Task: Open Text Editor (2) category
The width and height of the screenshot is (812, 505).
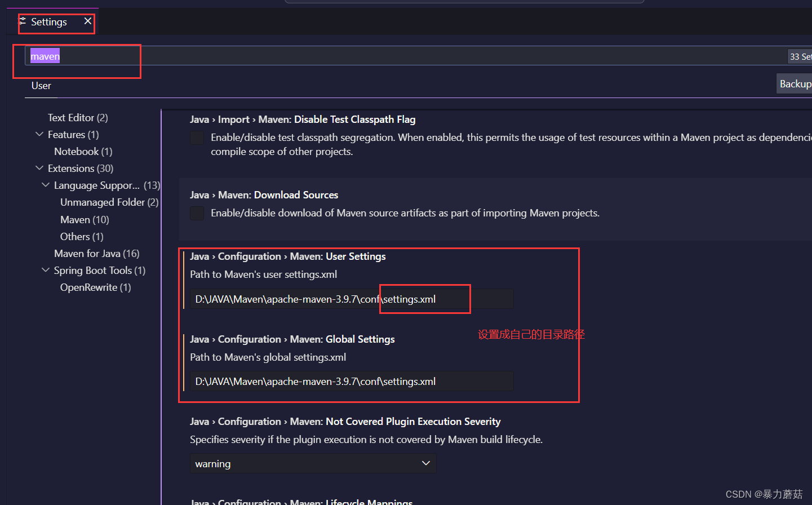Action: click(x=78, y=118)
